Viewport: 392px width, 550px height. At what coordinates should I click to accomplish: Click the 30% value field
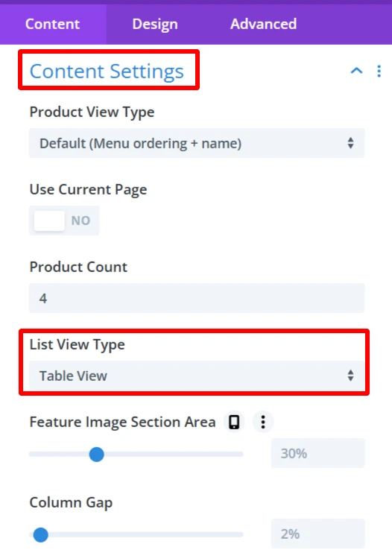(x=318, y=453)
